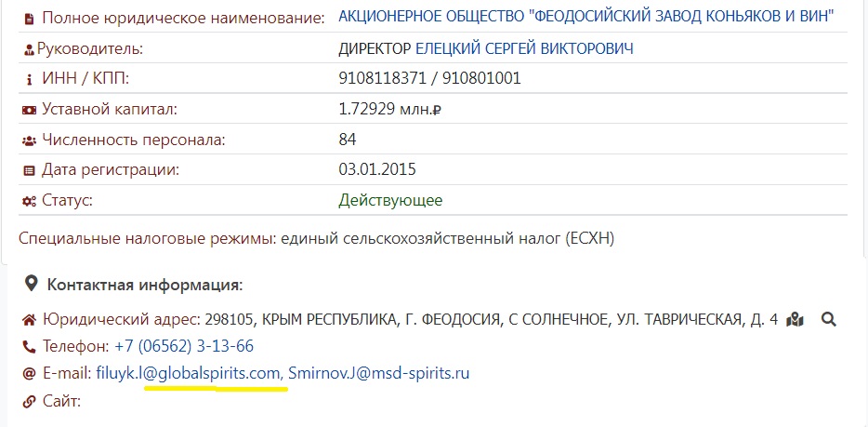Call the phone number +7 (06562) 3-13-66
This screenshot has height=427, width=868.
coord(184,347)
